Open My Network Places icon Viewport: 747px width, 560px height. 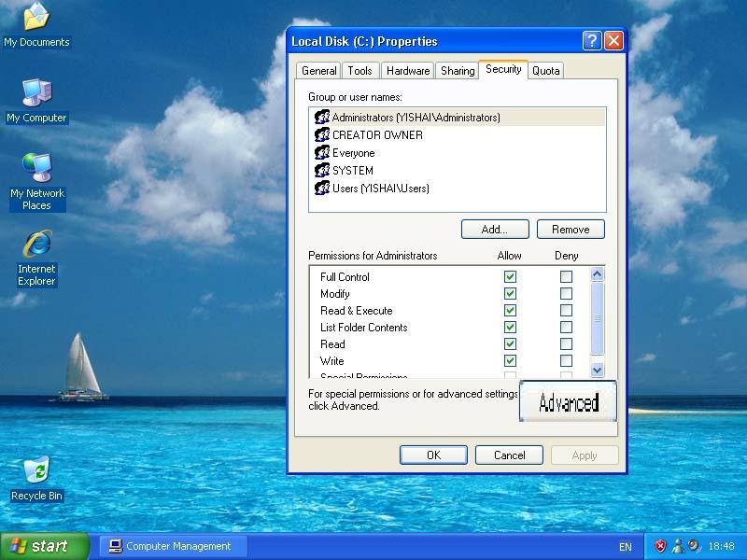(36, 170)
